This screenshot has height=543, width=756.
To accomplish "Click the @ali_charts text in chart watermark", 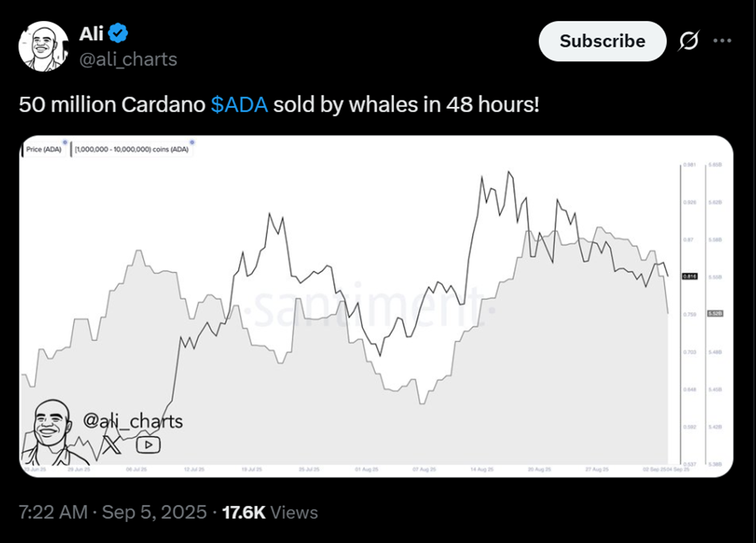I will point(134,421).
